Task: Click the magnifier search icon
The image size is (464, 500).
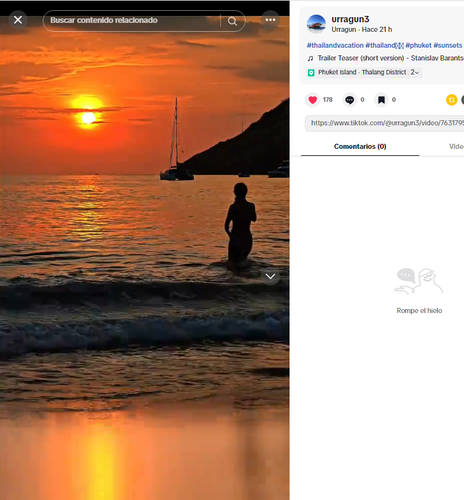Action: click(232, 21)
